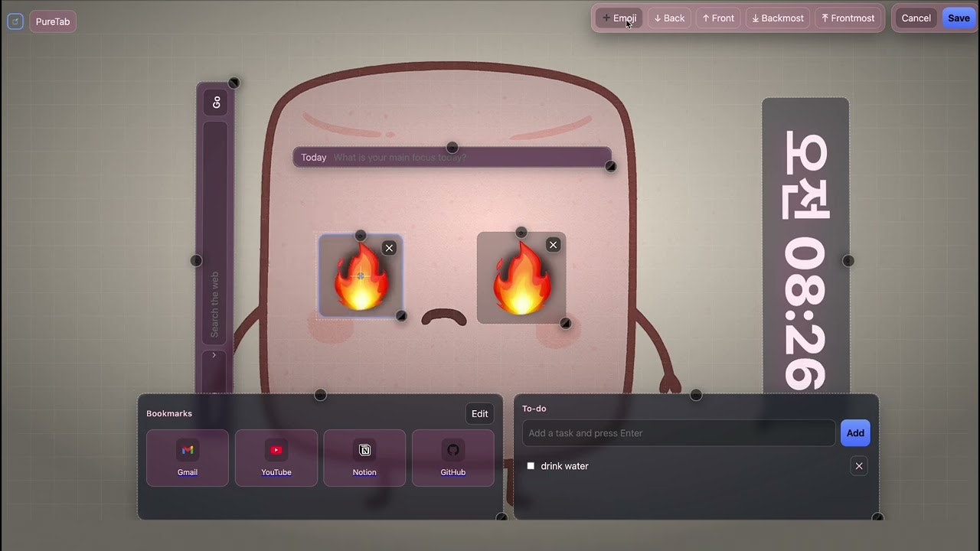
Task: Open the Notion bookmark
Action: click(364, 458)
